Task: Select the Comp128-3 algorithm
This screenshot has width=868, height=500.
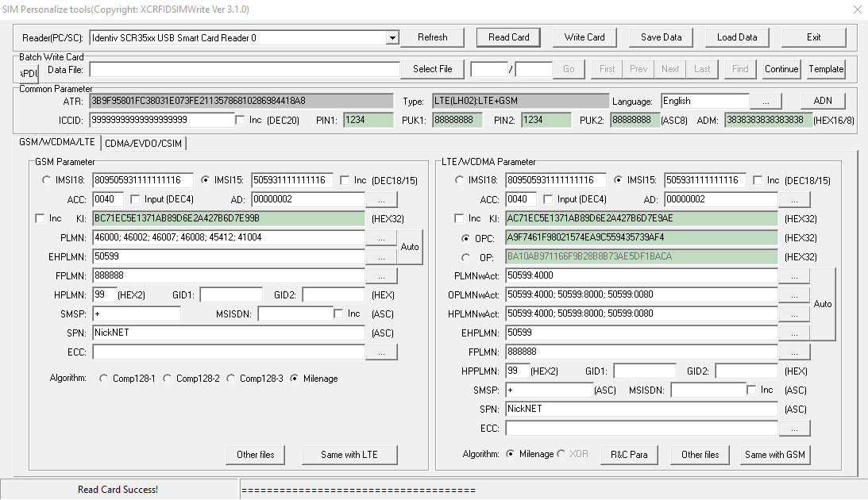Action: 230,379
